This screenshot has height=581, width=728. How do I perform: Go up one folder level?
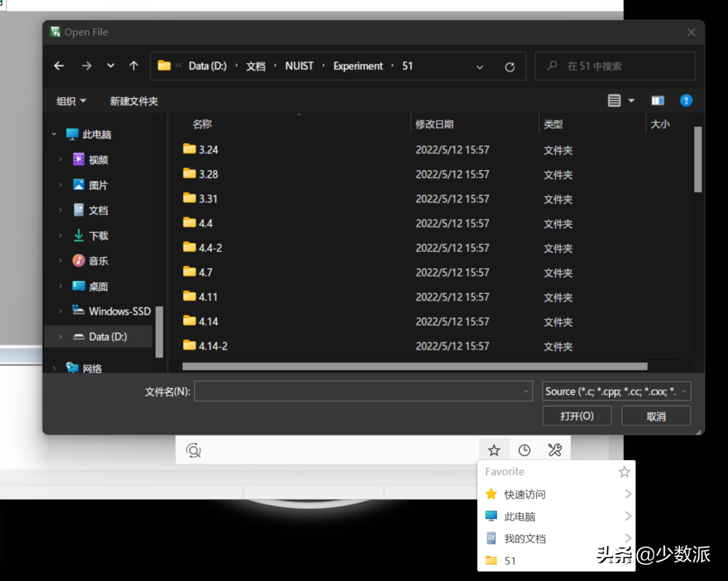[134, 66]
